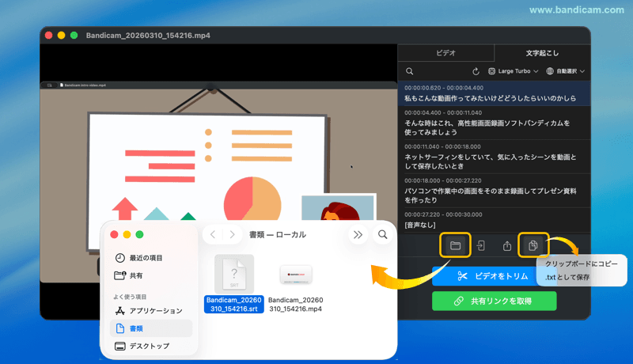Select the [音声なし] transcript entry
The image size is (633, 364).
494,220
